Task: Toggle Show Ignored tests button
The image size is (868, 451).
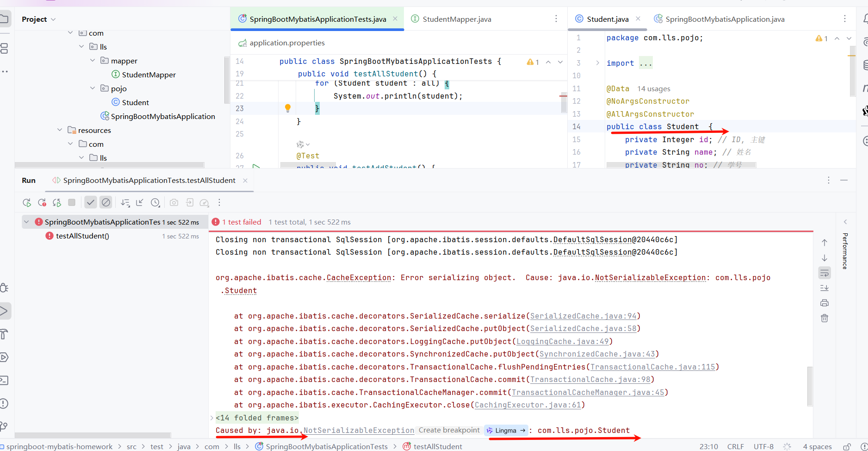Action: point(106,202)
